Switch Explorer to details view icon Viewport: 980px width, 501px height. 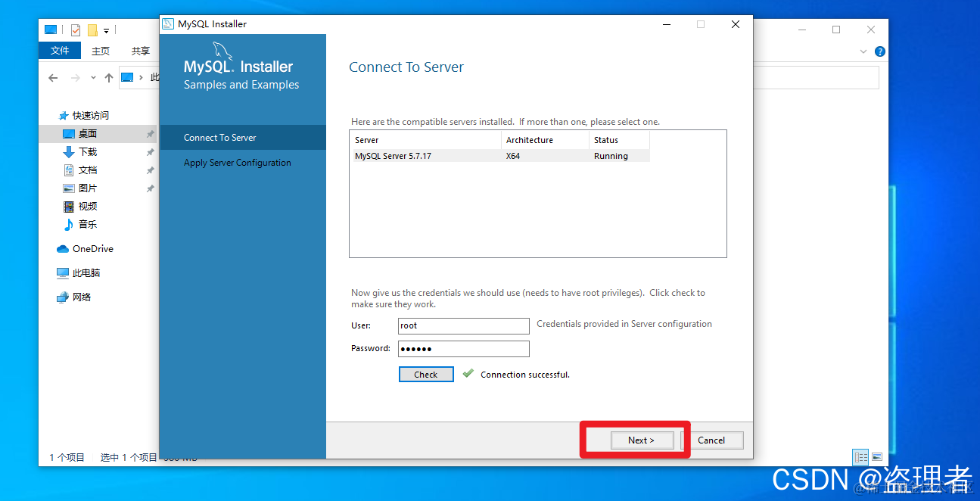(x=860, y=457)
